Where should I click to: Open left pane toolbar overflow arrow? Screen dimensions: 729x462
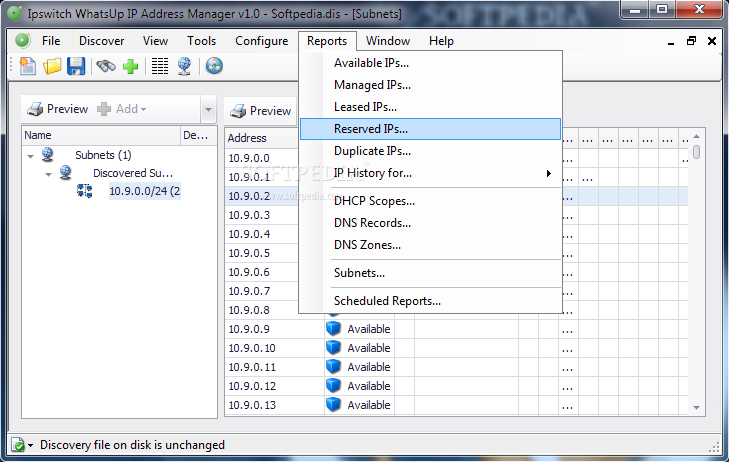pyautogui.click(x=208, y=109)
